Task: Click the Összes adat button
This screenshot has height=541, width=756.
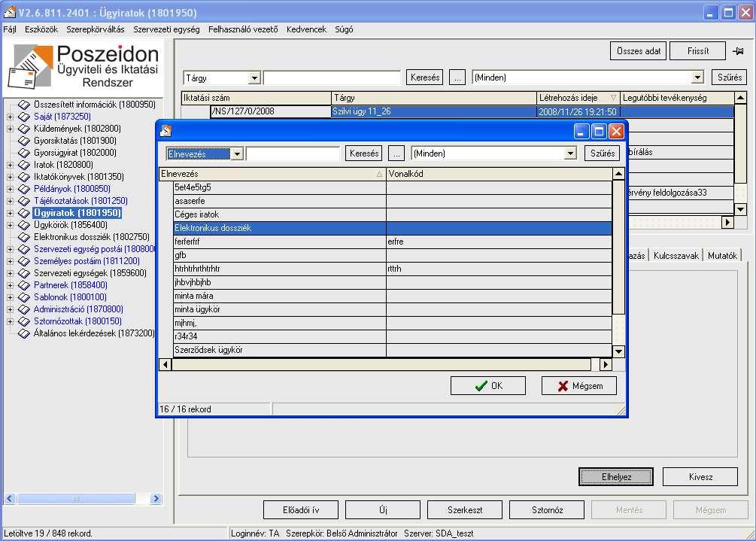Action: click(639, 51)
